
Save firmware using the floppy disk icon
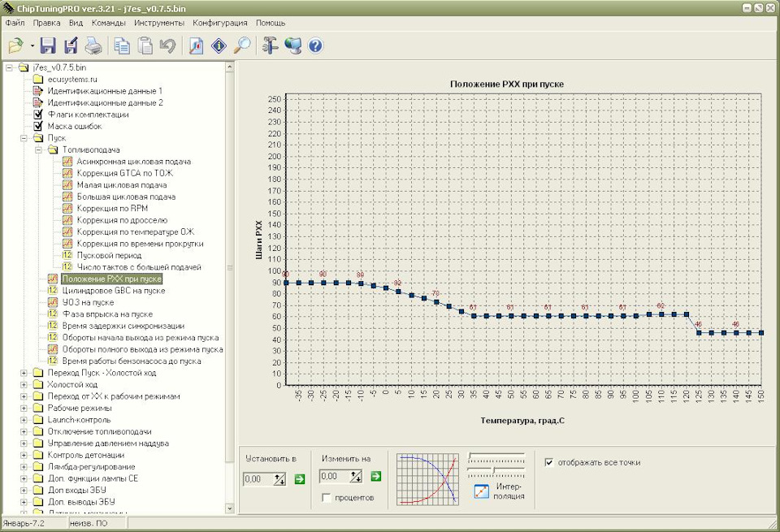48,45
